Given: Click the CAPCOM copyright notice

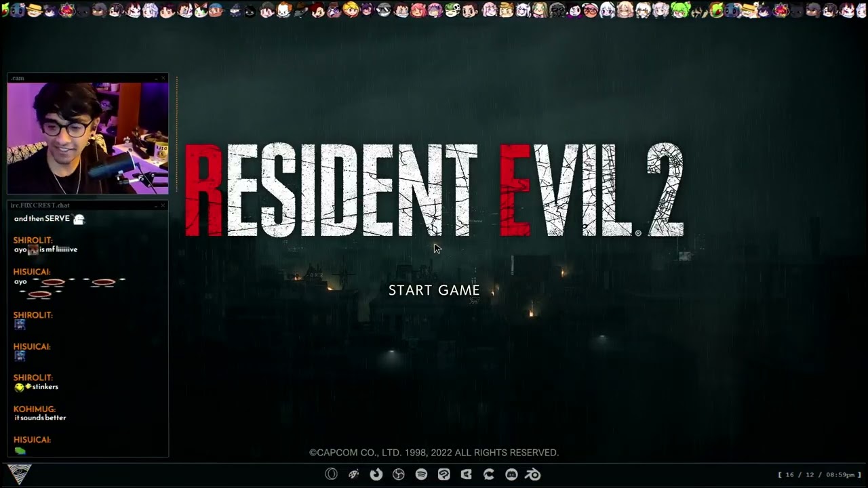Looking at the screenshot, I should tap(434, 453).
